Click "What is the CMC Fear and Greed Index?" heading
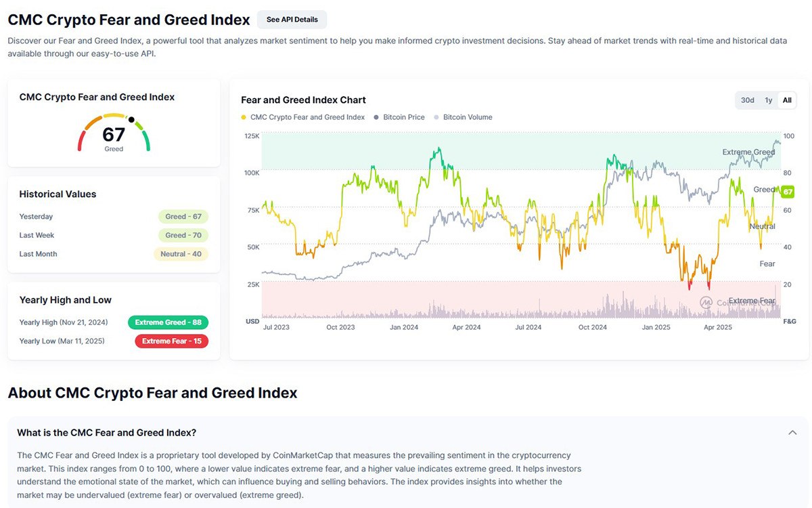This screenshot has height=508, width=812. pyautogui.click(x=107, y=432)
